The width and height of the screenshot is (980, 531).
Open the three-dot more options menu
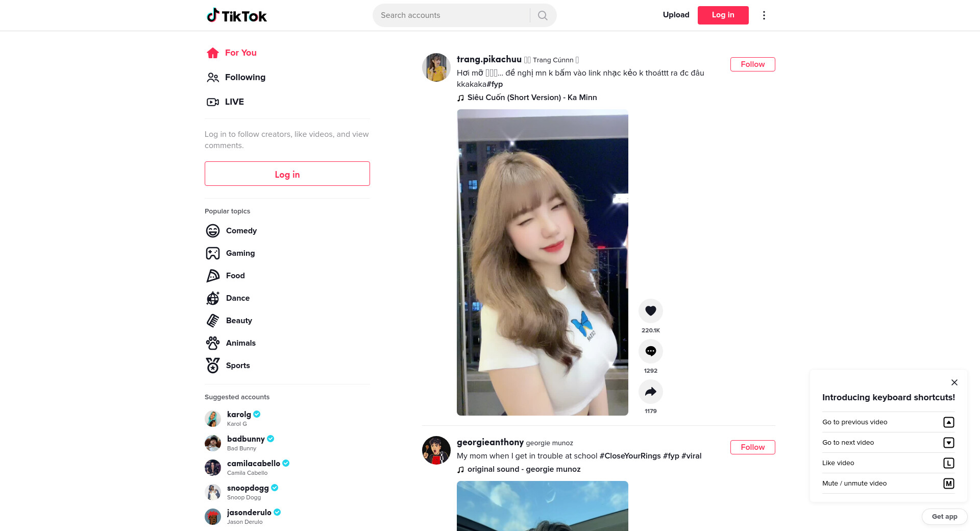tap(764, 15)
